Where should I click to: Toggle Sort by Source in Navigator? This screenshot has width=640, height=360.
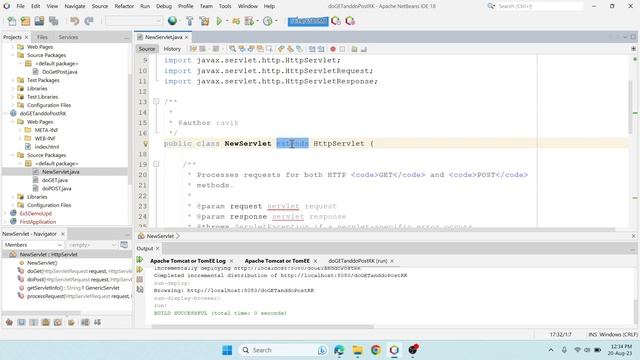click(x=97, y=322)
